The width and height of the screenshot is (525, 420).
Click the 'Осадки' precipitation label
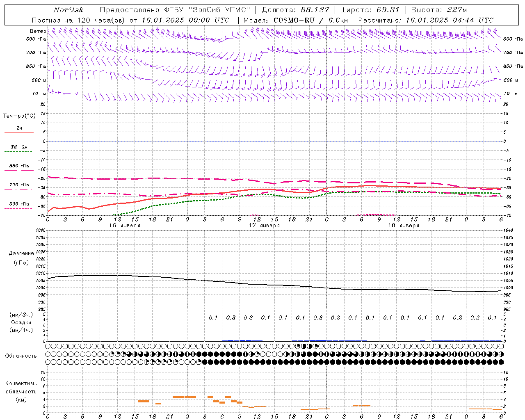21,322
